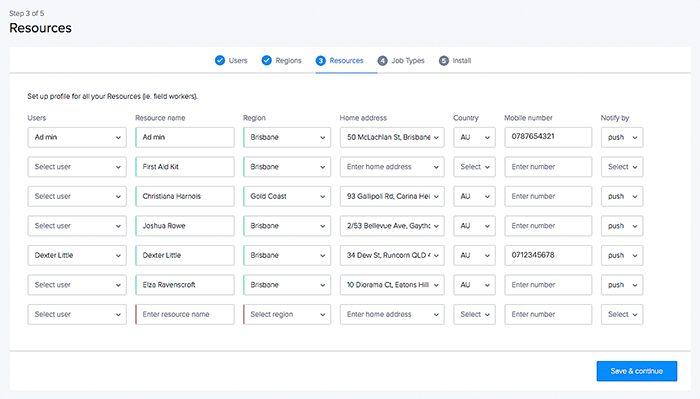The width and height of the screenshot is (700, 399).
Task: Click mobile number field in empty last row
Action: [x=548, y=314]
